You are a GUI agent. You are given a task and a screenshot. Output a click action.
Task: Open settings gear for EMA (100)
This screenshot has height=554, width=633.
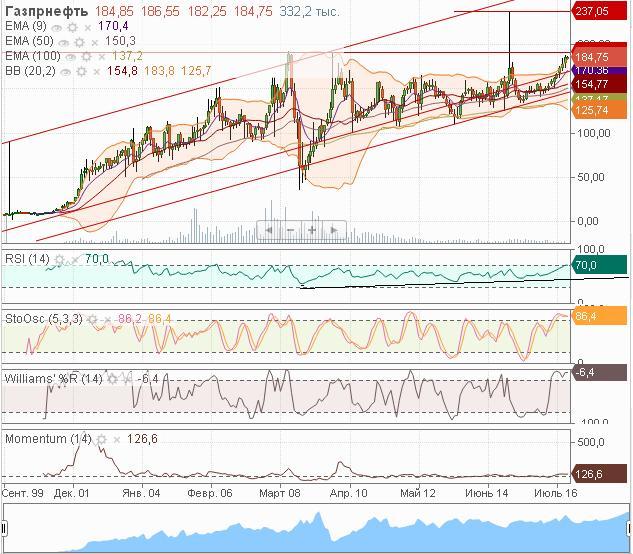pyautogui.click(x=86, y=57)
